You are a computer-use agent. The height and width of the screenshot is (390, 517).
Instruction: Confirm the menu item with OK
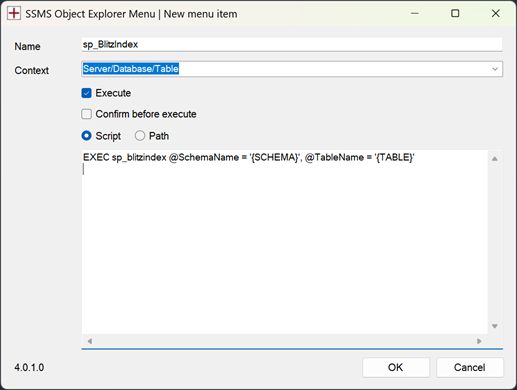coord(396,367)
